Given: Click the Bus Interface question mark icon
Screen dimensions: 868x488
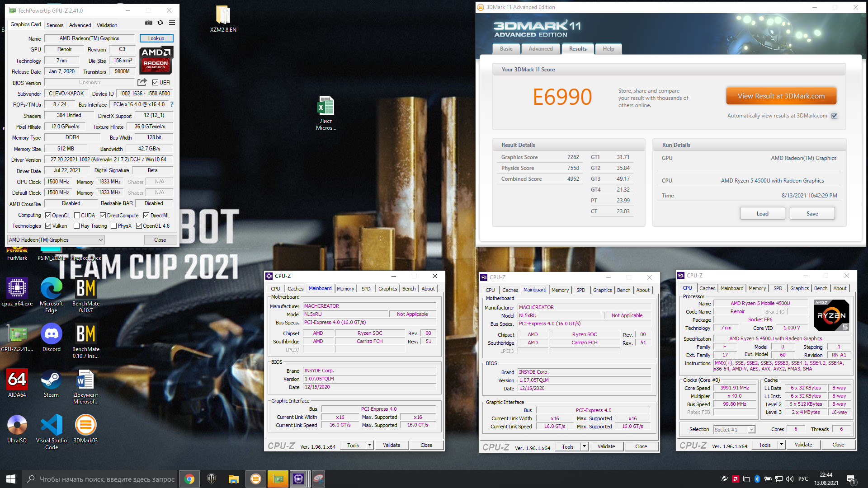Looking at the screenshot, I should [172, 104].
